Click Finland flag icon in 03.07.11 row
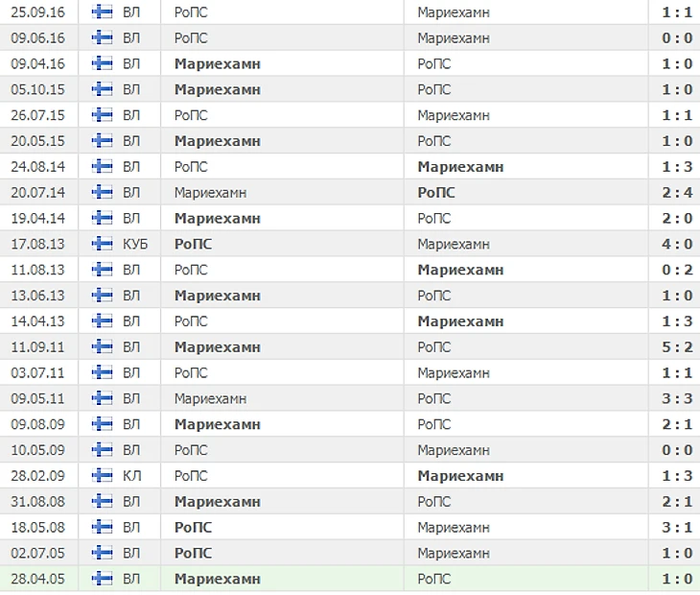 pyautogui.click(x=102, y=372)
